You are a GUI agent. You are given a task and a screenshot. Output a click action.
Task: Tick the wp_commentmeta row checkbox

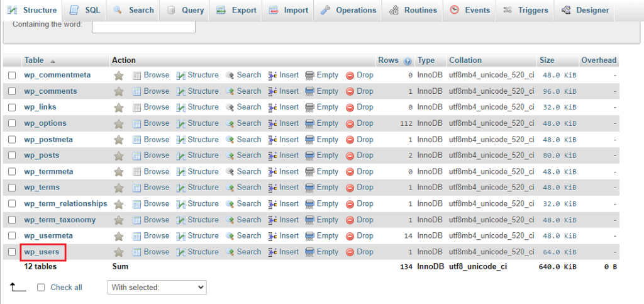[x=13, y=75]
